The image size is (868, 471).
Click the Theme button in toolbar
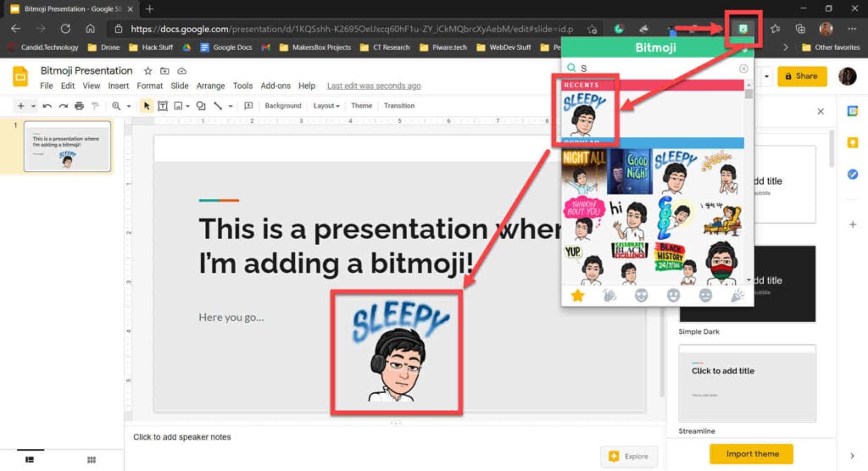[x=361, y=106]
